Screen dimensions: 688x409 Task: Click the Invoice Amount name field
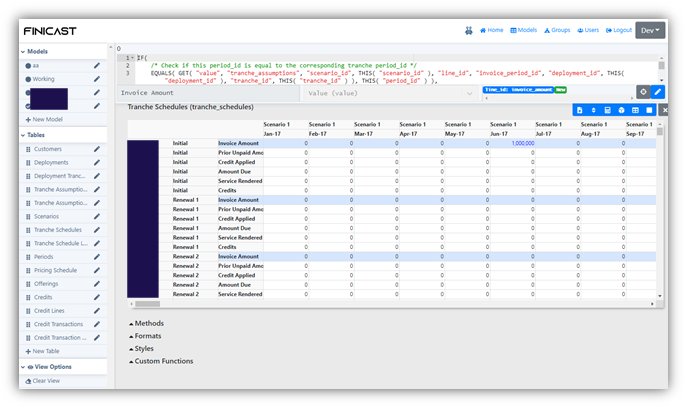(x=208, y=93)
